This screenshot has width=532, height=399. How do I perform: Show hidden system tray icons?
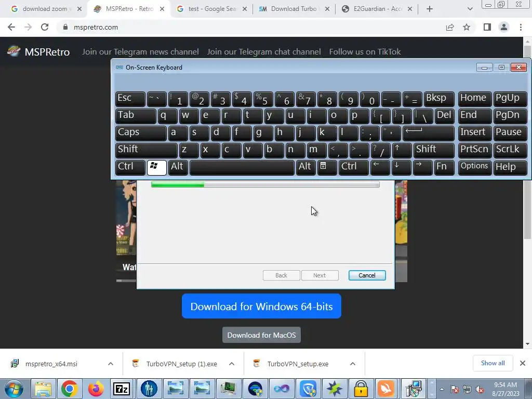pos(442,390)
